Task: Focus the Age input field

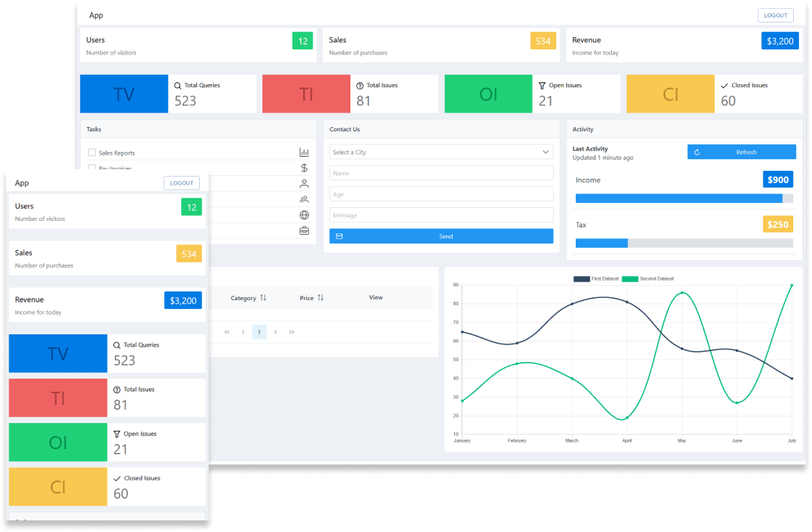Action: click(x=441, y=194)
